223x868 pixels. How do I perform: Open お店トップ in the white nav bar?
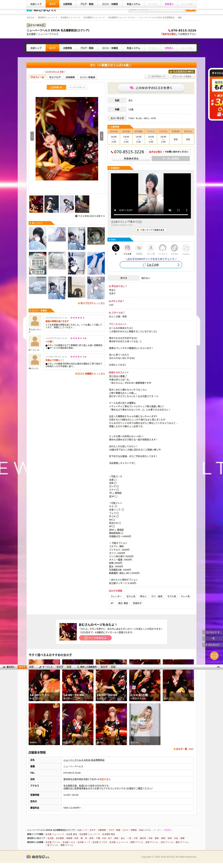click(x=36, y=48)
